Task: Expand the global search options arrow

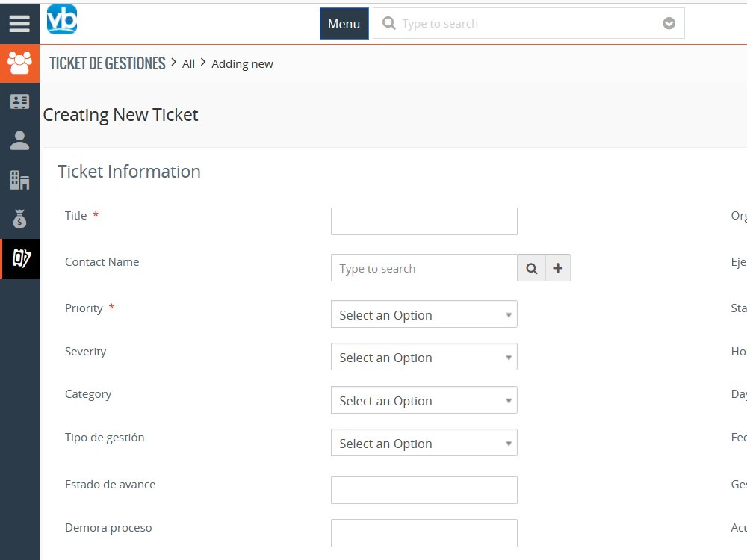Action: click(x=669, y=23)
